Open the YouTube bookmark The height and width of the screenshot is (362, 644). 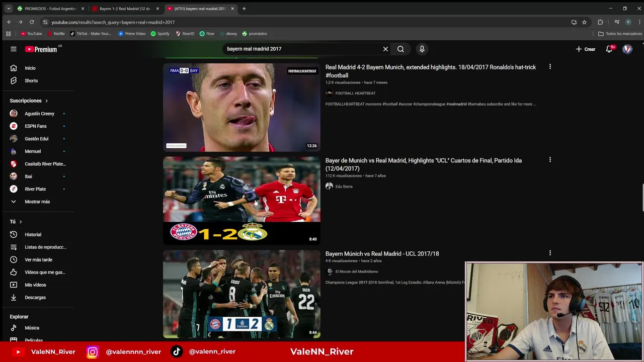point(31,34)
